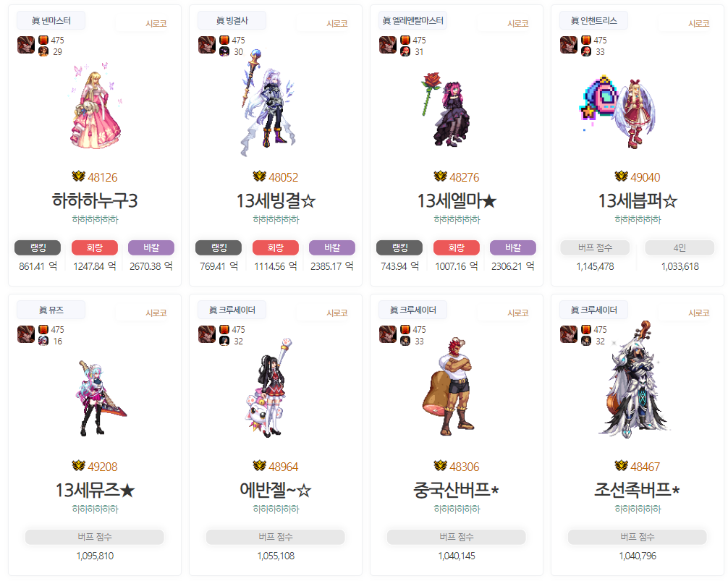Open the character name 에반젤~☆
The height and width of the screenshot is (581, 728).
(x=275, y=490)
